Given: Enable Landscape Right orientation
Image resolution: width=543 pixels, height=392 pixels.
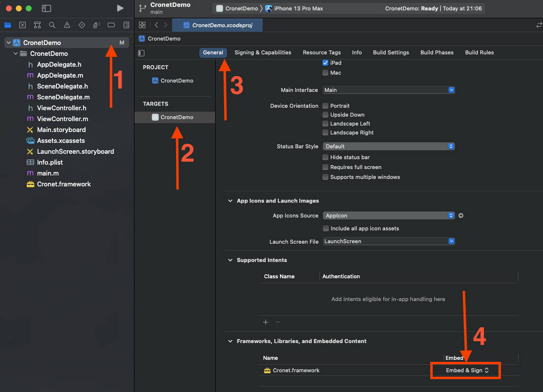Looking at the screenshot, I should click(325, 132).
